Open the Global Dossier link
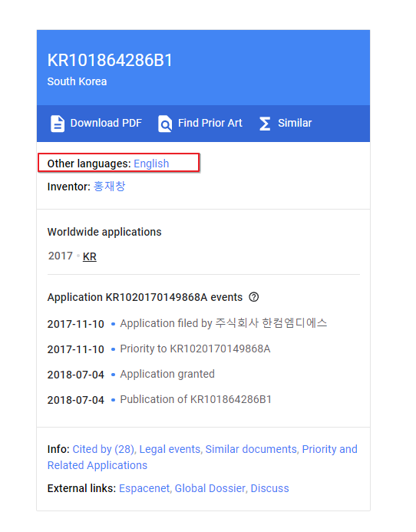 (x=210, y=488)
